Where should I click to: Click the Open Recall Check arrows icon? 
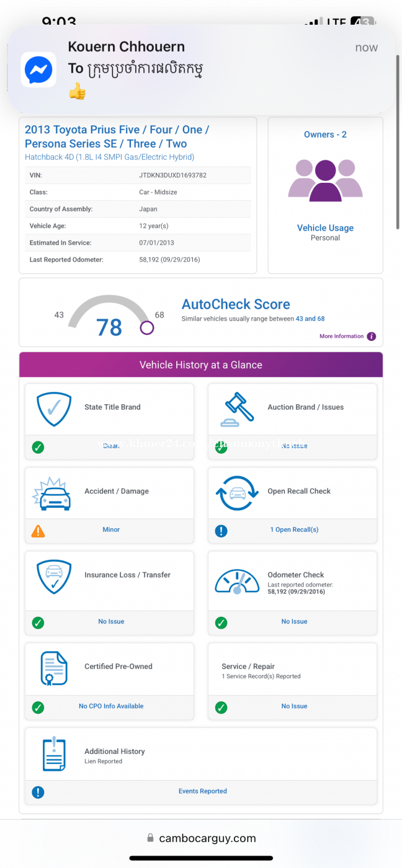(237, 493)
